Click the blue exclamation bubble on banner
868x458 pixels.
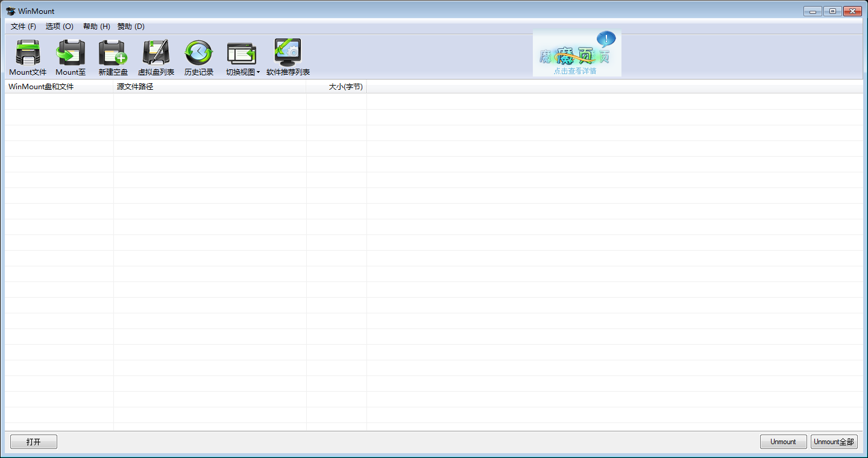[606, 40]
